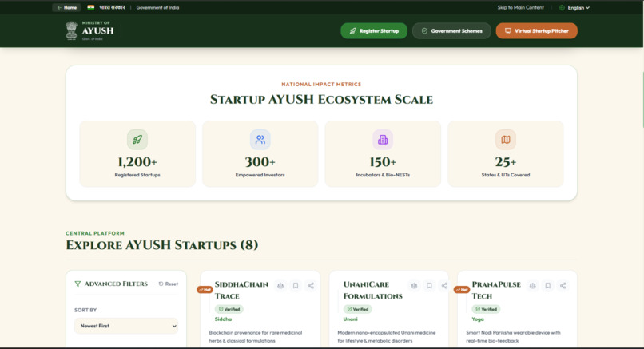Click the 300+ Empowered Investors stat
644x349 pixels.
(260, 154)
